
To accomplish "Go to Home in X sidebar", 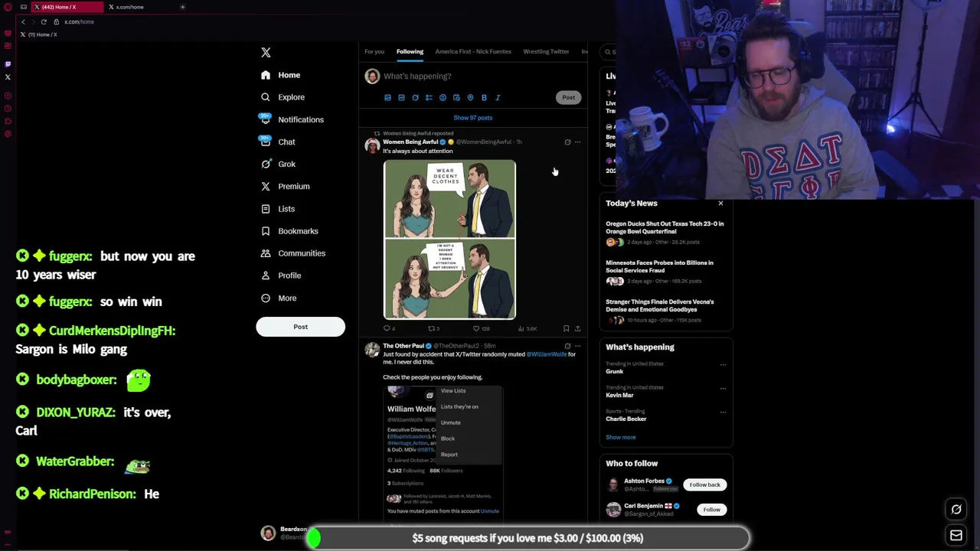I will (280, 75).
